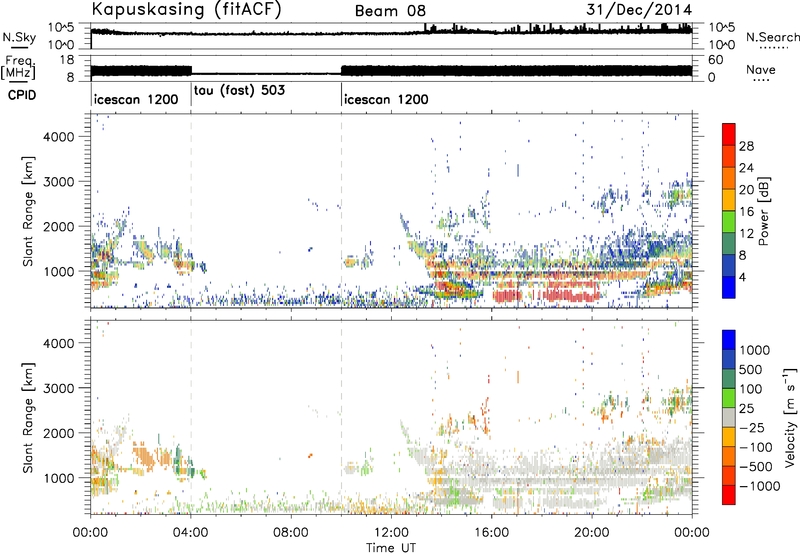Screen dimensions: 800x554
Task: Click the '-1000' velocity colorbar tick
Action: coord(759,486)
